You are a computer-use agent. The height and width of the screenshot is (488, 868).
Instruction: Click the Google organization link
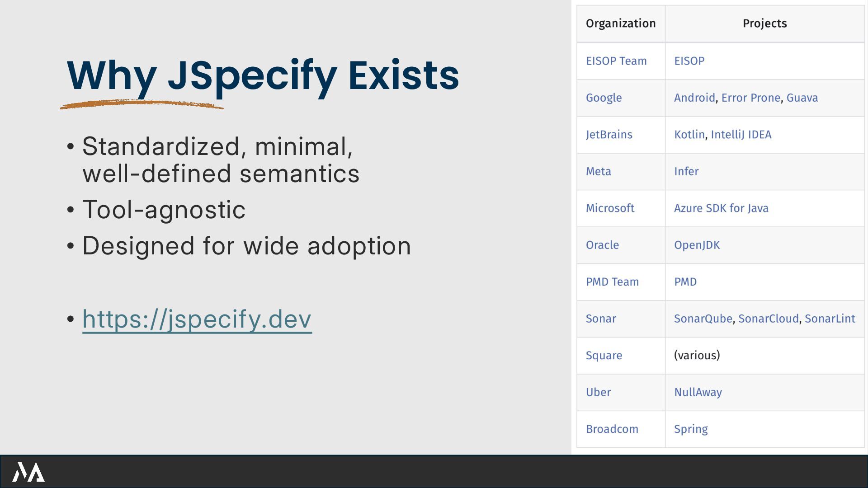[x=604, y=98]
